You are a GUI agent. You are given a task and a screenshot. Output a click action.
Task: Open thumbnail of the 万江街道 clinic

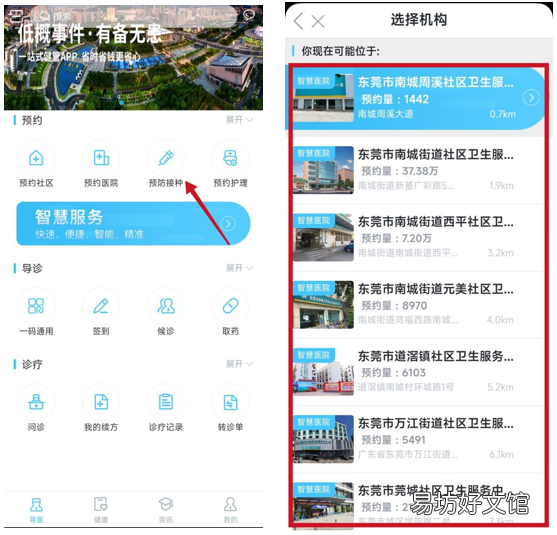(x=323, y=439)
